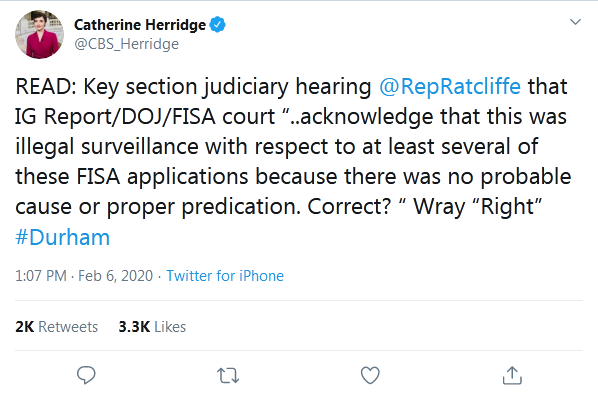The image size is (598, 399).
Task: Click the @CBS_Herridge handle
Action: (x=126, y=44)
